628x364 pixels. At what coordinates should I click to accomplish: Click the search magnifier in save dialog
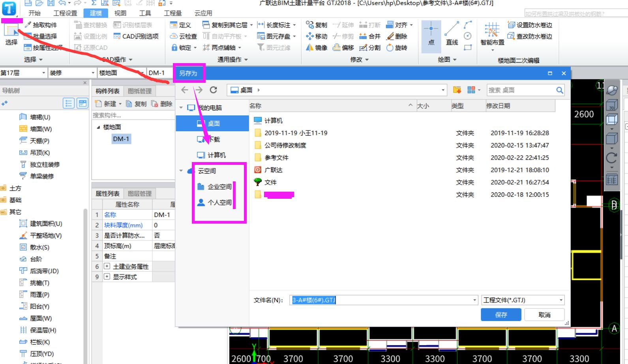[x=559, y=90]
